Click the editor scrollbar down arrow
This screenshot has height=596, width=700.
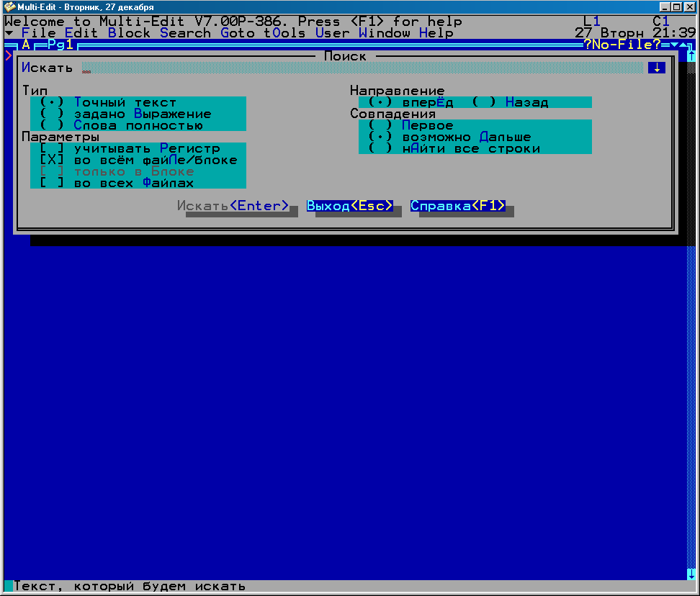point(691,574)
